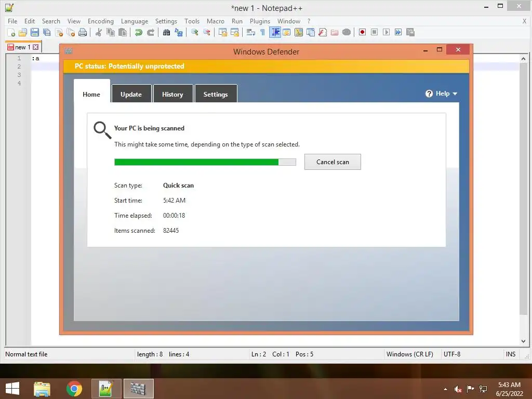Click Run Macro Multiple Times icon
Image resolution: width=532 pixels, height=399 pixels.
pos(398,32)
